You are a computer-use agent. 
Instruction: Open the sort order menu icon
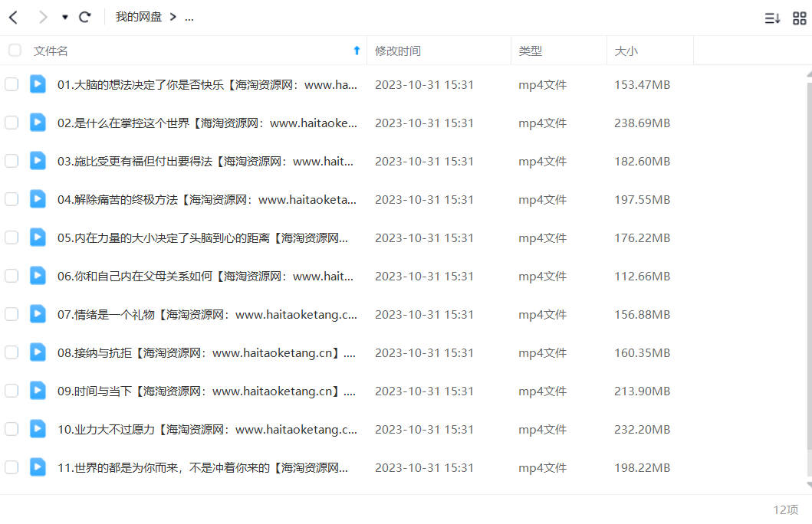click(772, 18)
